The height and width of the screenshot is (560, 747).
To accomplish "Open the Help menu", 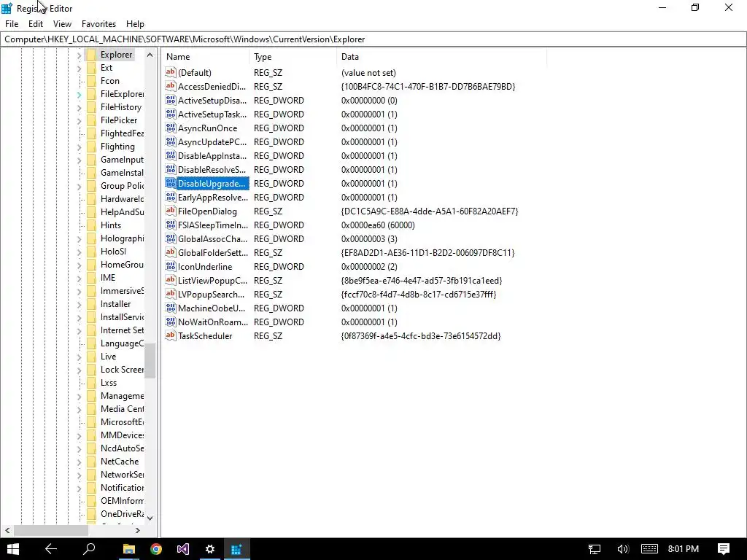I will [135, 24].
